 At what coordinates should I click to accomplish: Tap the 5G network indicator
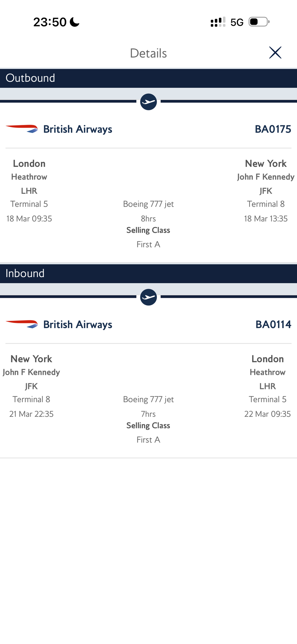(x=237, y=22)
